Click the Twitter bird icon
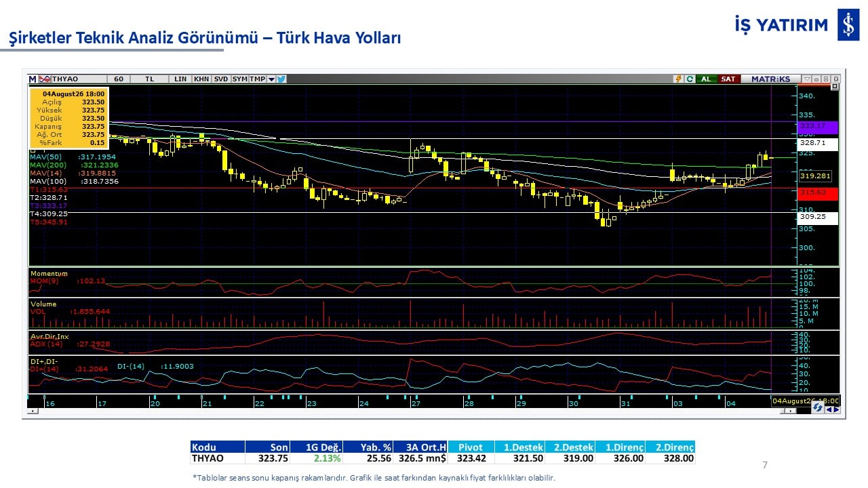The image size is (868, 488). (x=281, y=79)
